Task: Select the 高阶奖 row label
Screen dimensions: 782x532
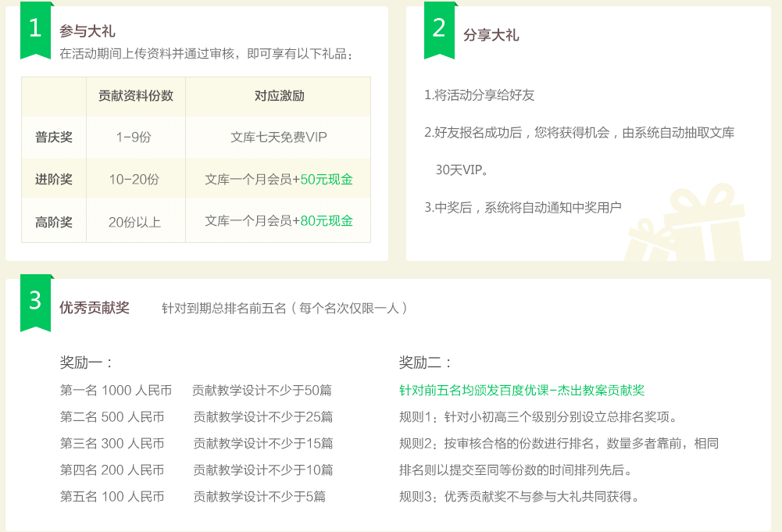Action: 54,222
